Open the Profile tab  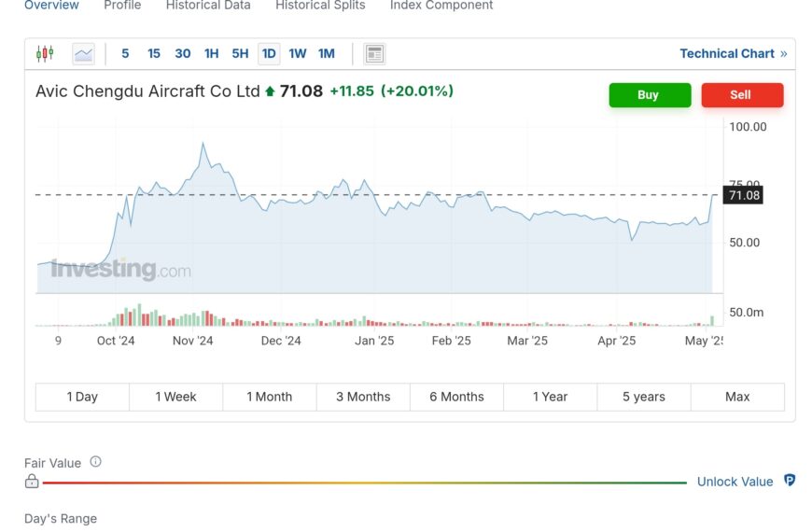click(122, 6)
